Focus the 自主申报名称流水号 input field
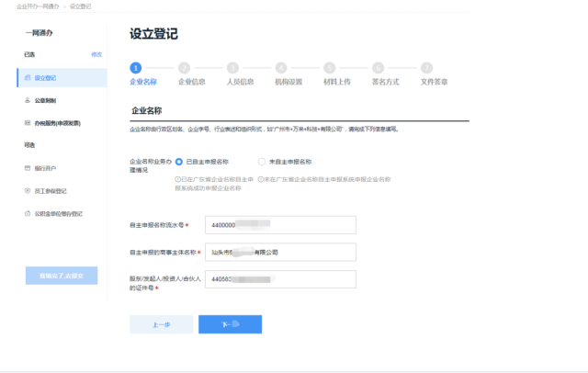The image size is (588, 373). pos(280,225)
